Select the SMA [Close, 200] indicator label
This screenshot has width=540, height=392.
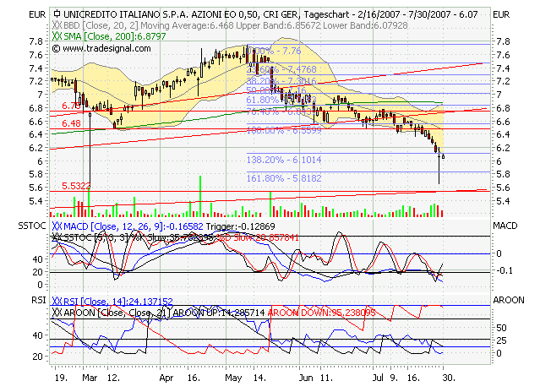point(98,38)
